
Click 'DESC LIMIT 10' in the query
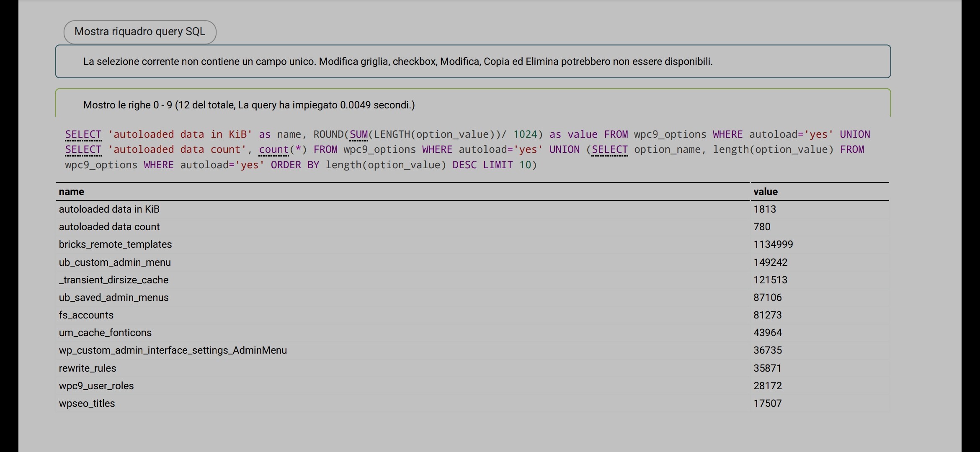click(x=492, y=165)
